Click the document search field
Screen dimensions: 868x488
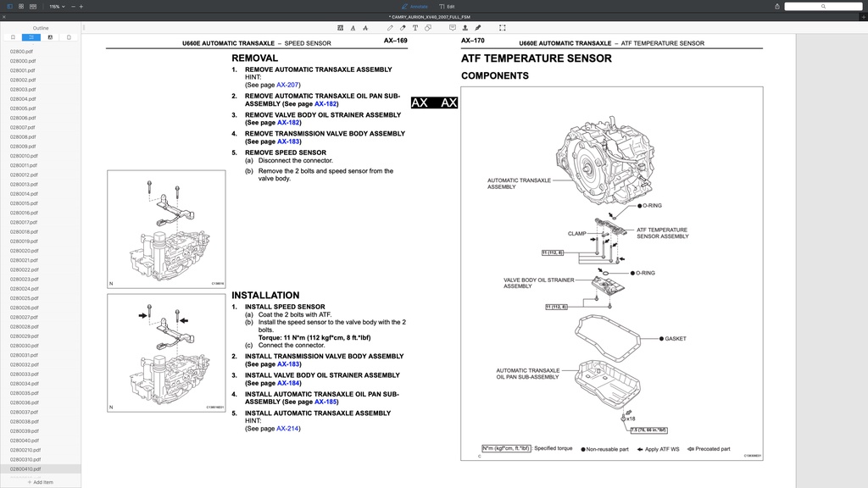click(x=823, y=7)
